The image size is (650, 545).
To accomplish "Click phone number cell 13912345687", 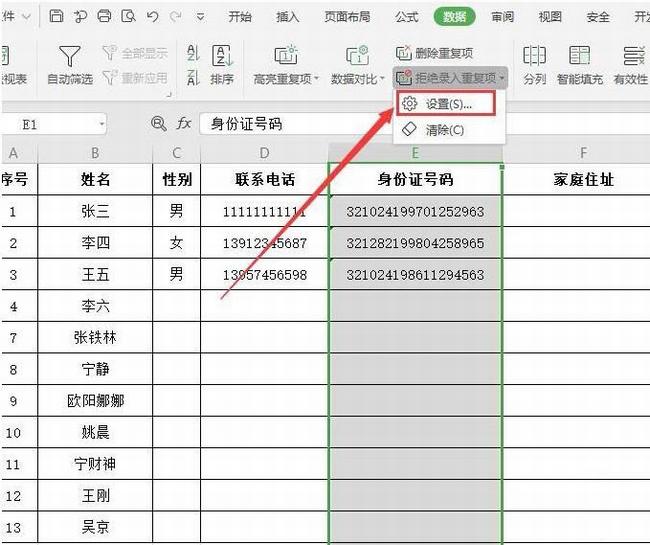I will [264, 243].
